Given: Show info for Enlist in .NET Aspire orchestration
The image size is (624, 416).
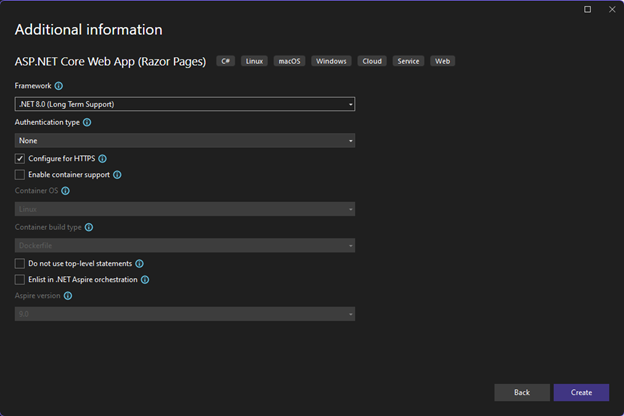Looking at the screenshot, I should click(145, 280).
